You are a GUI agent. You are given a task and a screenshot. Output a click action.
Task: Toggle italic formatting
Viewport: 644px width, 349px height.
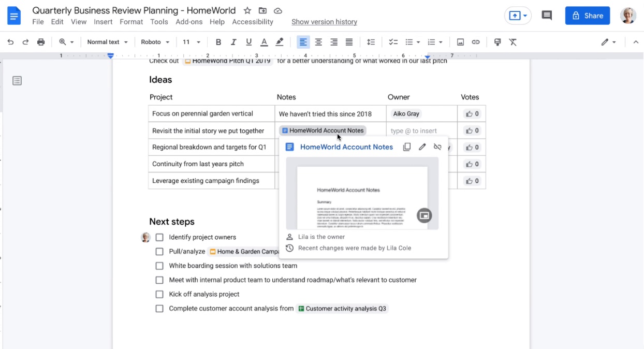pyautogui.click(x=233, y=42)
